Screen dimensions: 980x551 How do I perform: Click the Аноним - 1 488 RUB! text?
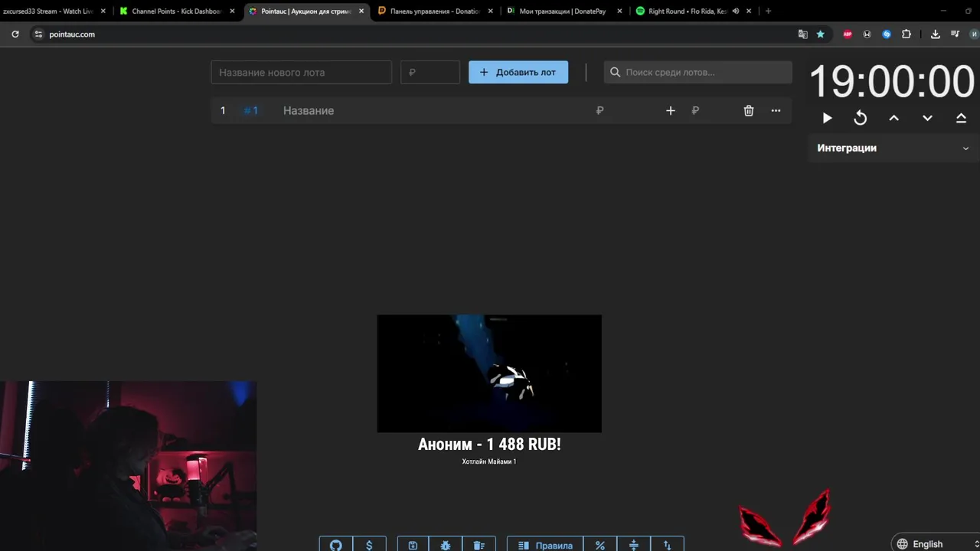click(489, 444)
